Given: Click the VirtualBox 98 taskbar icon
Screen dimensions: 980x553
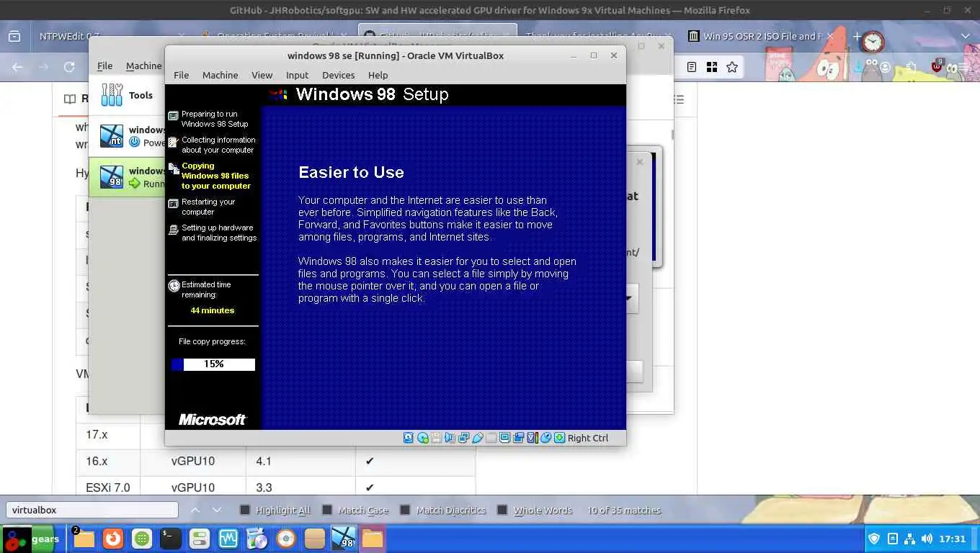Looking at the screenshot, I should pos(344,539).
